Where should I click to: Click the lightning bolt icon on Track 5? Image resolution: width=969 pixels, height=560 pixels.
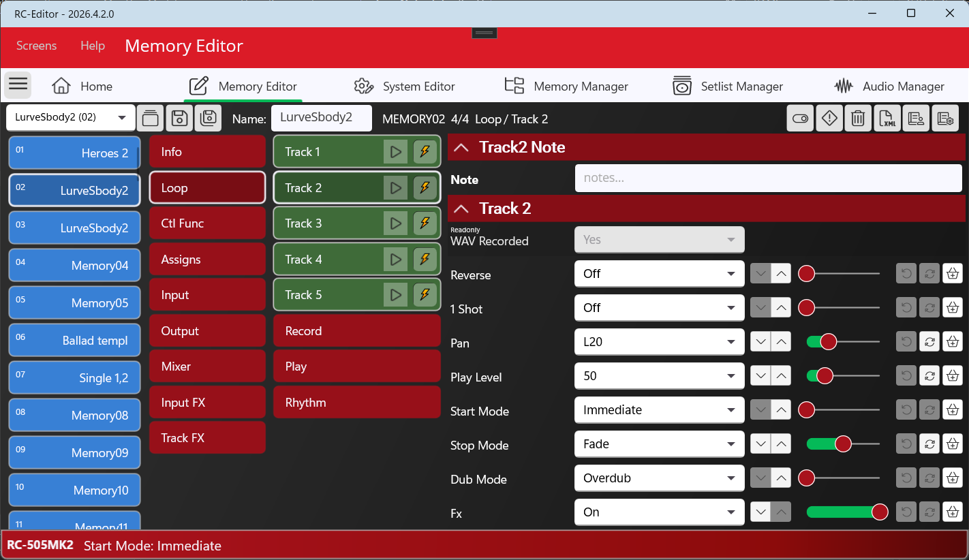(x=425, y=295)
